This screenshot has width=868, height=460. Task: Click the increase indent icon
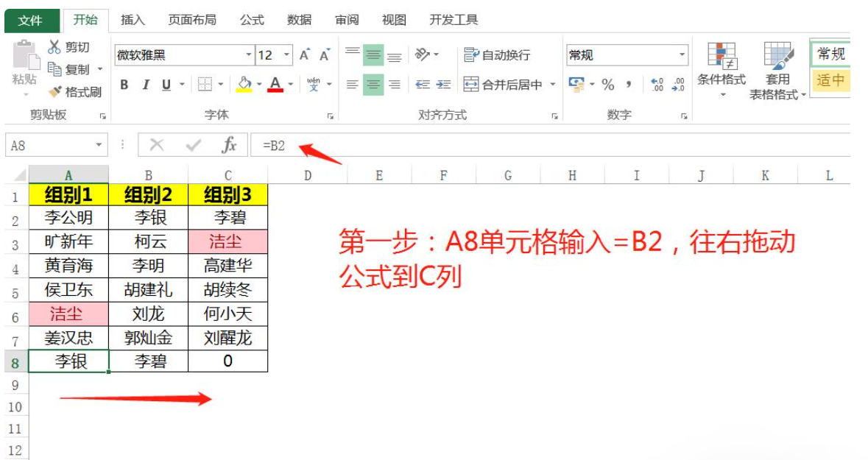tap(443, 85)
